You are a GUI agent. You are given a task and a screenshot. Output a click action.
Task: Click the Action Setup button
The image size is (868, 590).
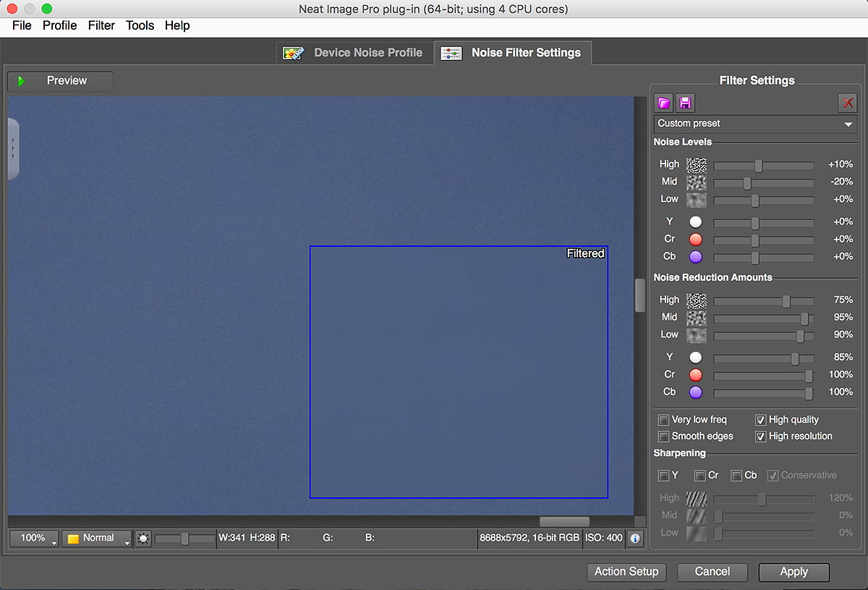[x=626, y=572]
